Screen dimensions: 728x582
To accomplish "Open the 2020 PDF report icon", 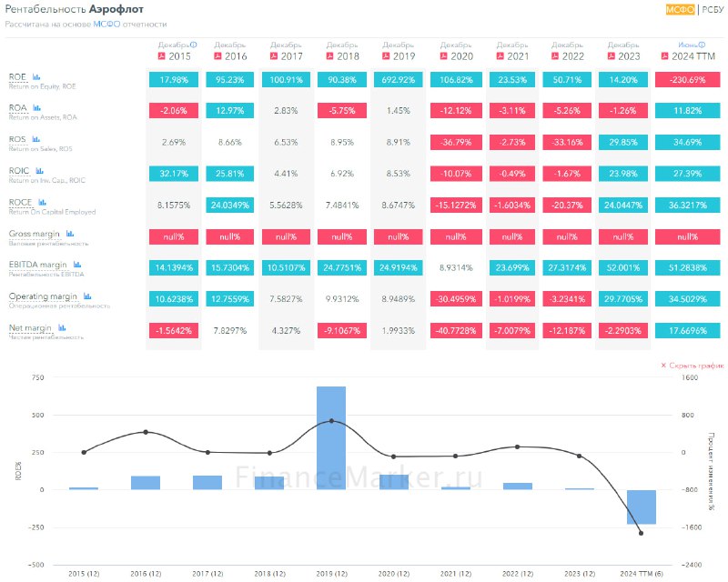I will (443, 56).
